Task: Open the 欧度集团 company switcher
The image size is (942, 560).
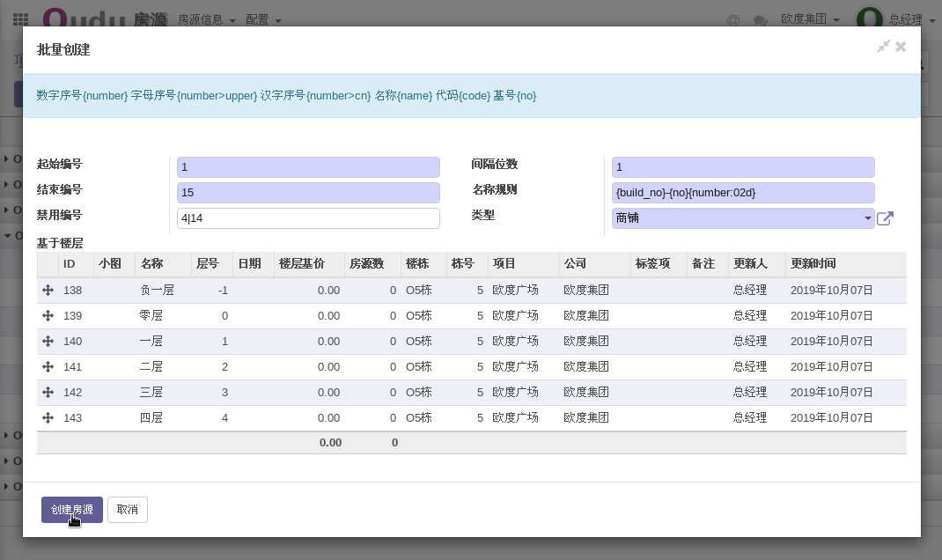Action: click(x=810, y=19)
